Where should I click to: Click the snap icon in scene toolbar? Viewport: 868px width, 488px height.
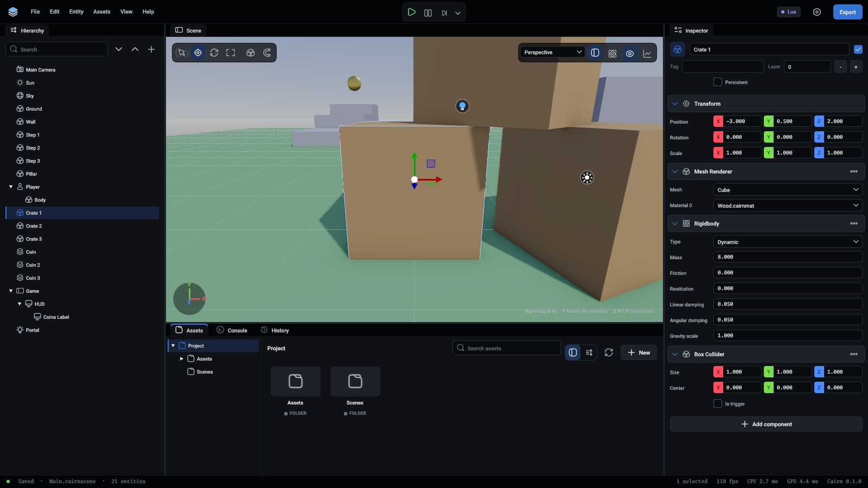point(267,53)
